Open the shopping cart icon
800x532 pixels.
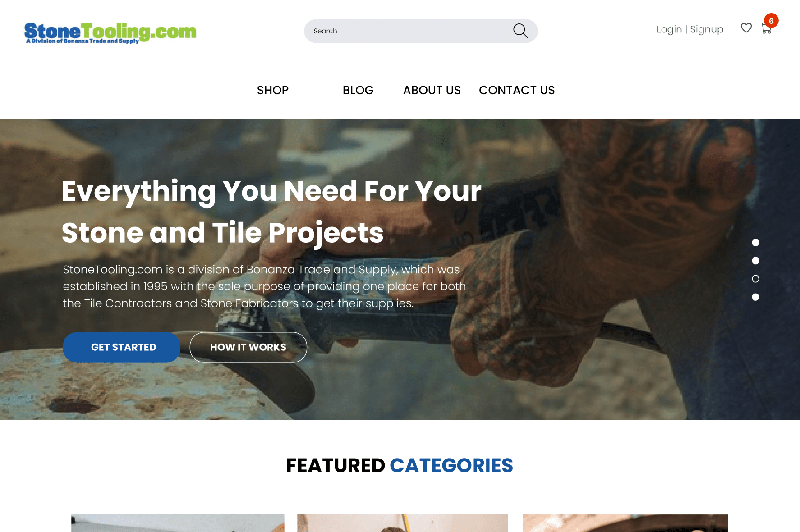[x=766, y=29]
